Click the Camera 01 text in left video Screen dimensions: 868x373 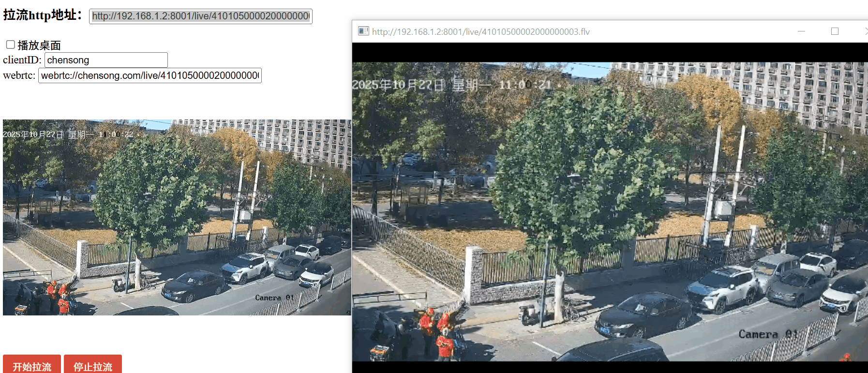[274, 298]
